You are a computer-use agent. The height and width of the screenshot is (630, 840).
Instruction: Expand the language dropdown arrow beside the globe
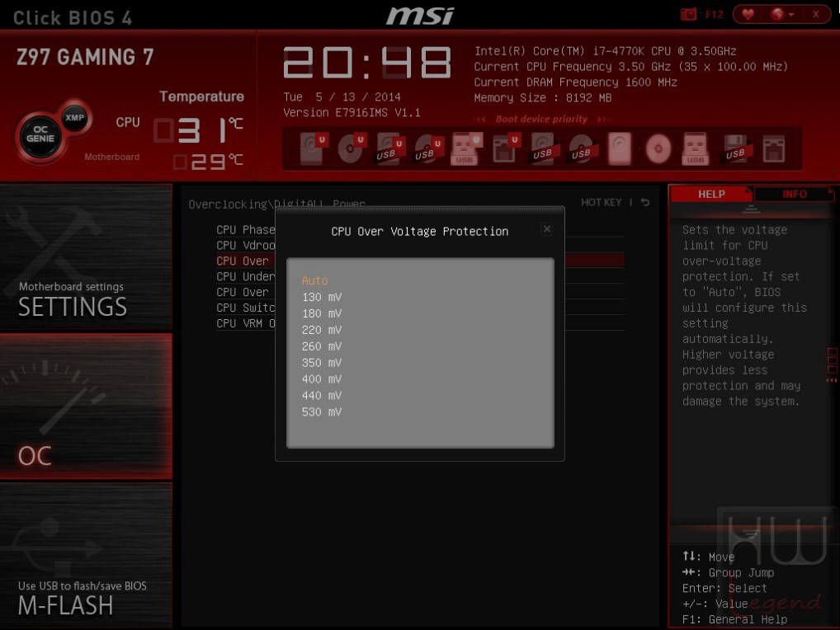(x=791, y=15)
